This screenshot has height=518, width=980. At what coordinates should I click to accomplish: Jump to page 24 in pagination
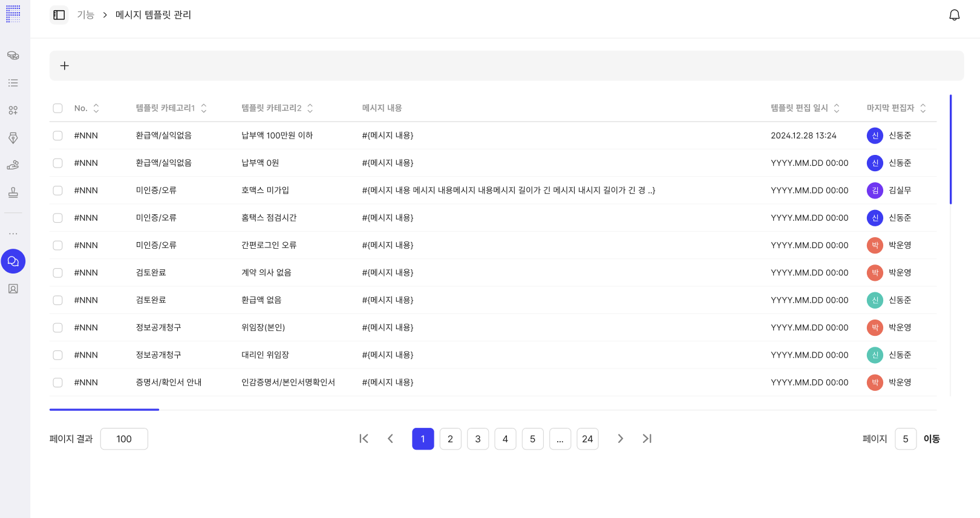[587, 439]
